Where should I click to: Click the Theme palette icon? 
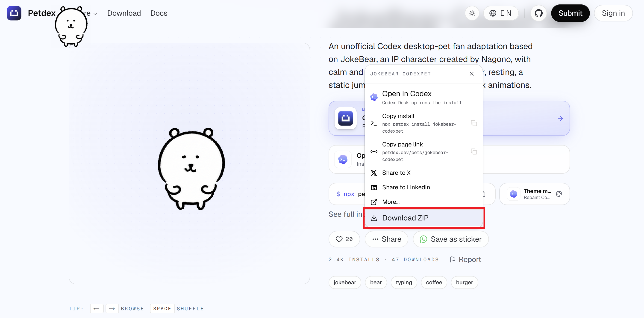click(x=559, y=194)
